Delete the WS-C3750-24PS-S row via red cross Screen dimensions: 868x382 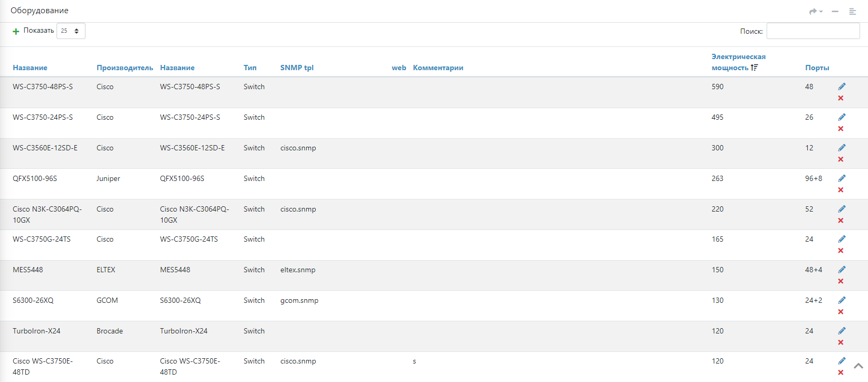click(x=841, y=129)
